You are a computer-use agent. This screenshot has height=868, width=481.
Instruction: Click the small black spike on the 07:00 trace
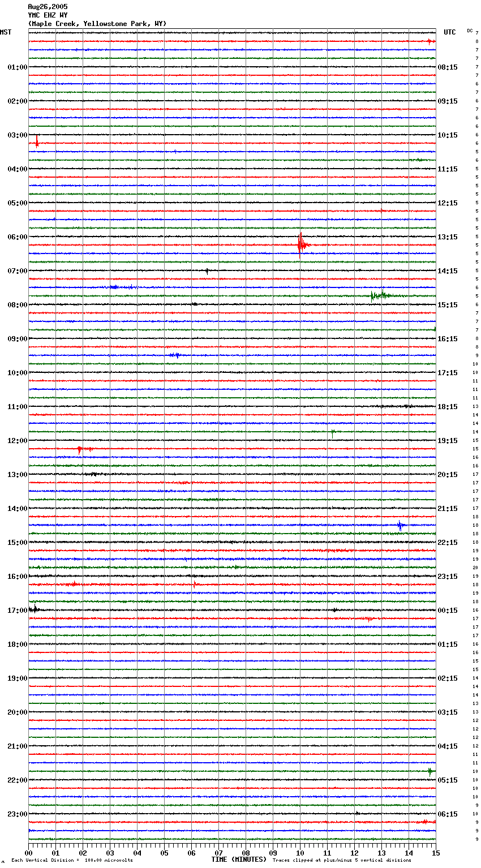click(x=207, y=271)
